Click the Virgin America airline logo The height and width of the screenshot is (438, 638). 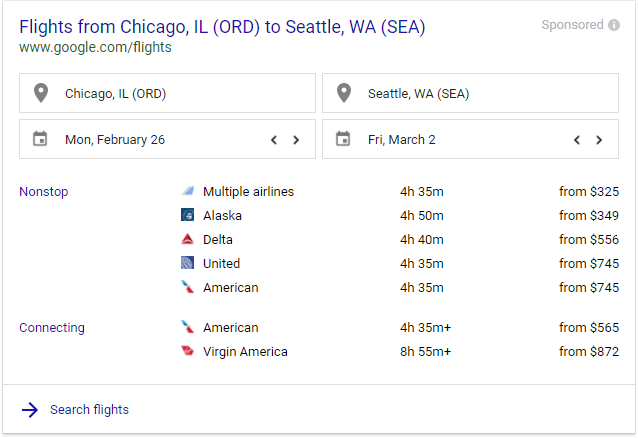[187, 351]
